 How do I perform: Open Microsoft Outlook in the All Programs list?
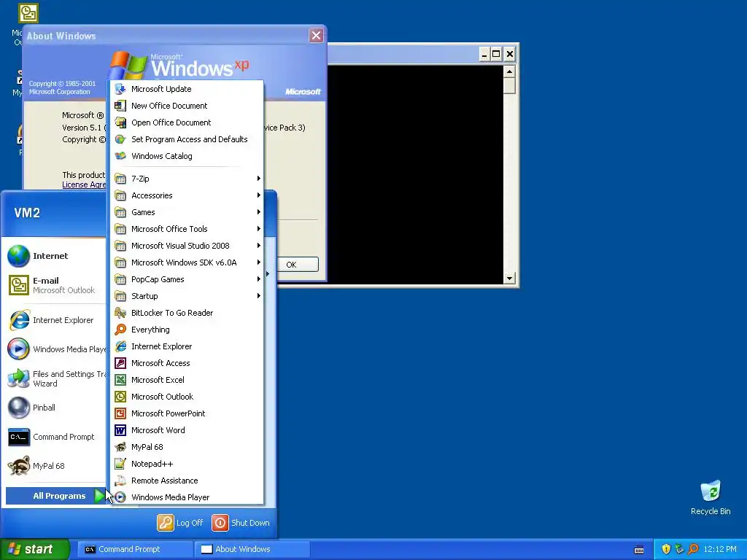[187, 397]
